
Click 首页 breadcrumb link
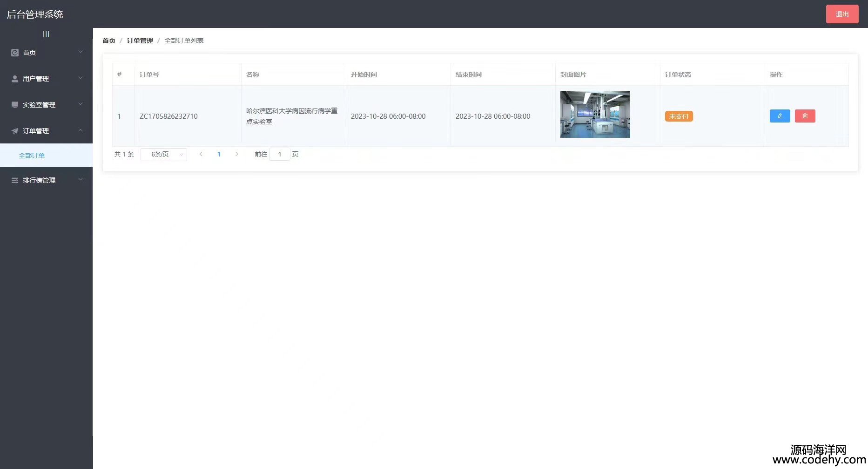pyautogui.click(x=109, y=41)
